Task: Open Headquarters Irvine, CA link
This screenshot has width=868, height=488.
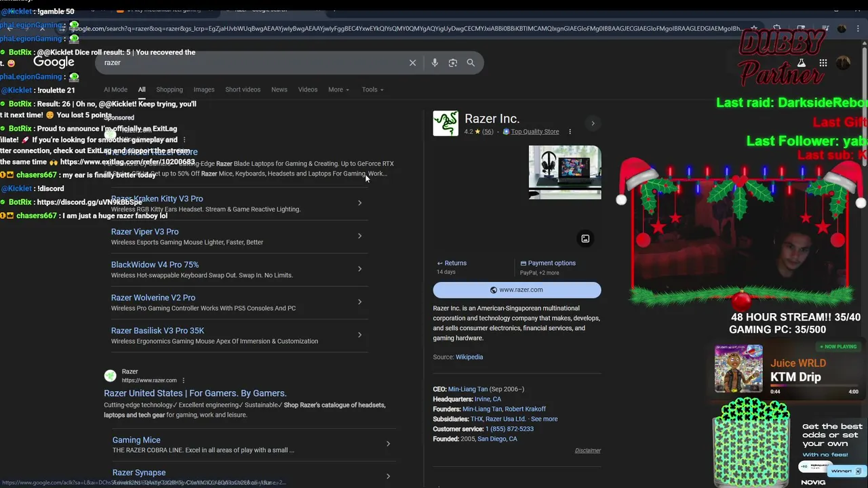Action: point(488,399)
